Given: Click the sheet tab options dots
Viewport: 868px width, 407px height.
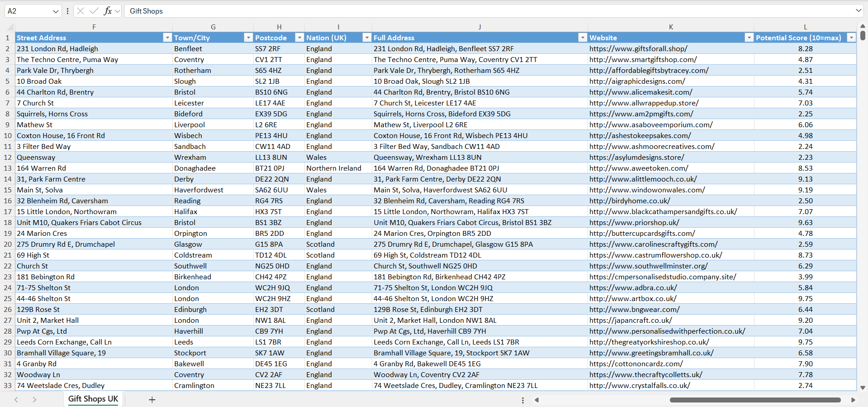Looking at the screenshot, I should pyautogui.click(x=523, y=400).
